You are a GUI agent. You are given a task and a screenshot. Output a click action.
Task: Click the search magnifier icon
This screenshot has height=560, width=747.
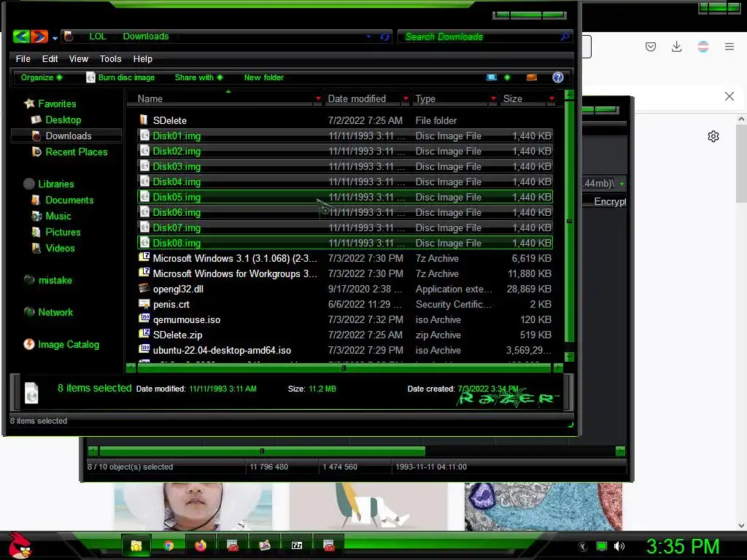[x=565, y=36]
